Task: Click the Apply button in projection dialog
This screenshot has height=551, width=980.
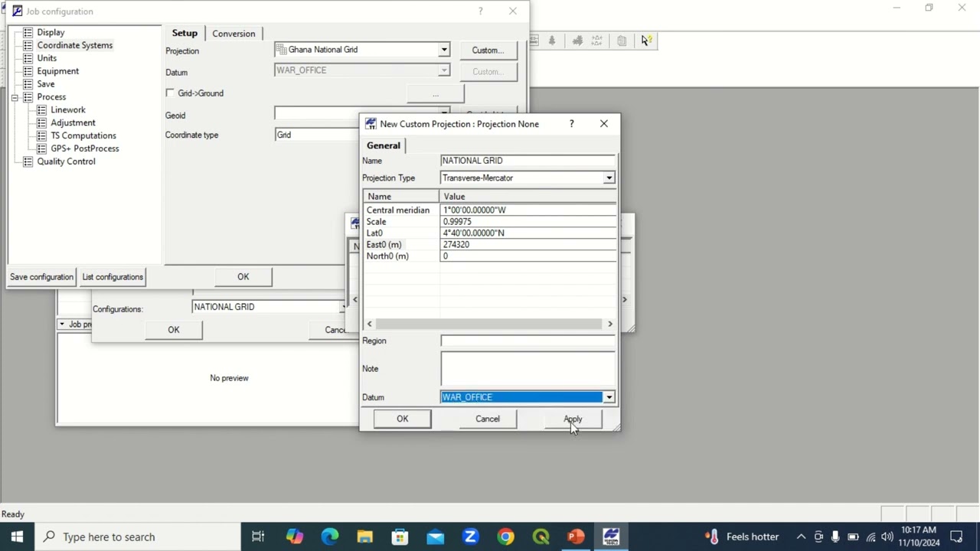Action: point(573,419)
